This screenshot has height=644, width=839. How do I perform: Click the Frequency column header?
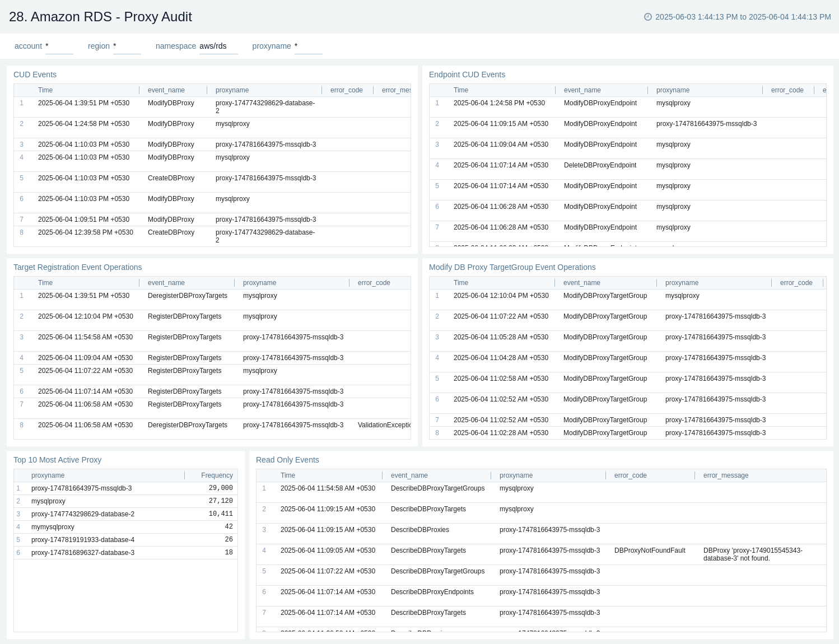tap(217, 475)
